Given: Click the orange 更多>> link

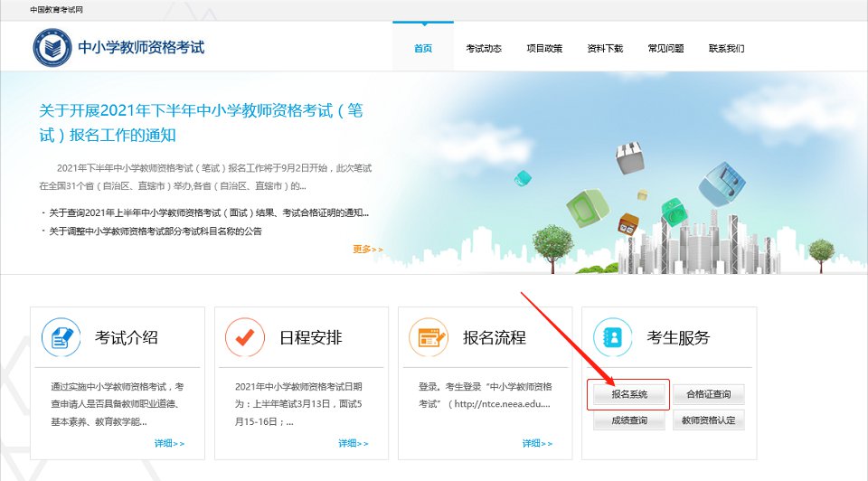Looking at the screenshot, I should click(x=368, y=250).
